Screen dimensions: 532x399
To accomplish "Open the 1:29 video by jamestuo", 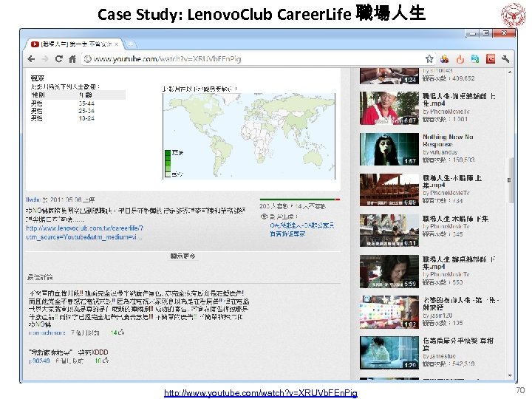I will (389, 353).
